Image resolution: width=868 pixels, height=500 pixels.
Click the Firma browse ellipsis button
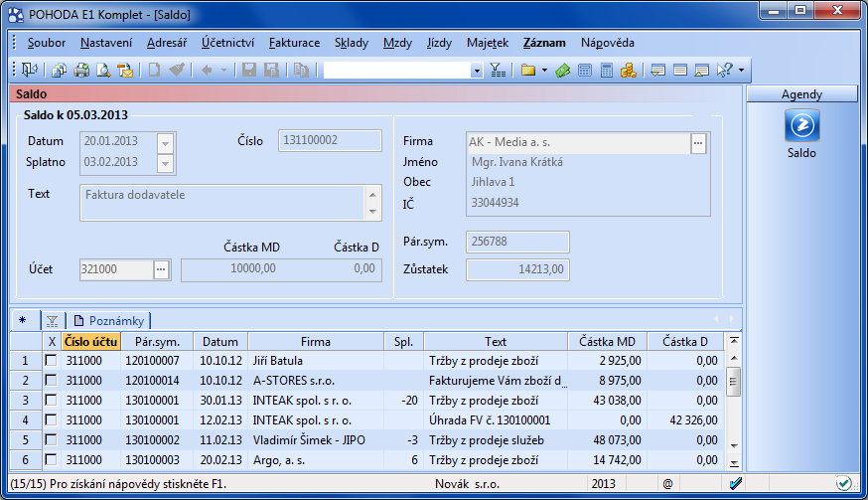[698, 143]
